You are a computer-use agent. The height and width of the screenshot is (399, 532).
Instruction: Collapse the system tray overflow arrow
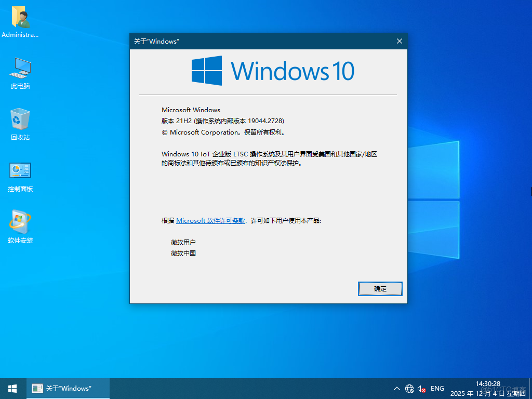point(397,388)
